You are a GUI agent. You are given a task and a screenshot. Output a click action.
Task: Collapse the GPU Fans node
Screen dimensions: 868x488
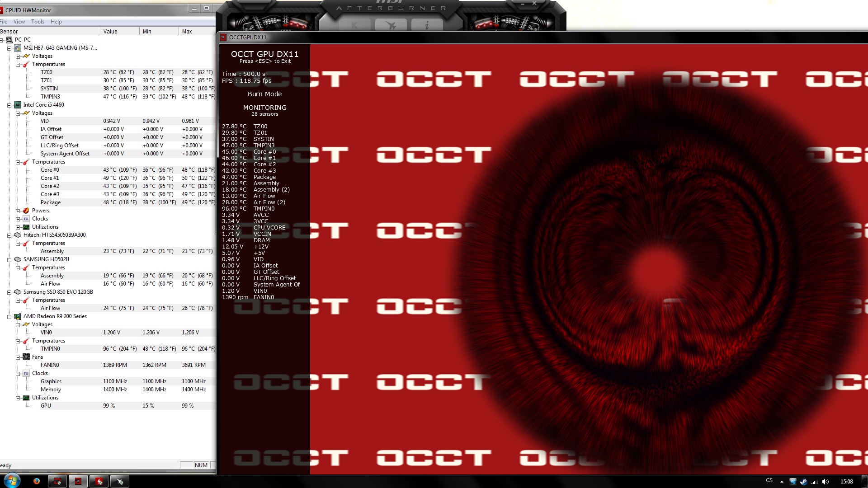[18, 357]
